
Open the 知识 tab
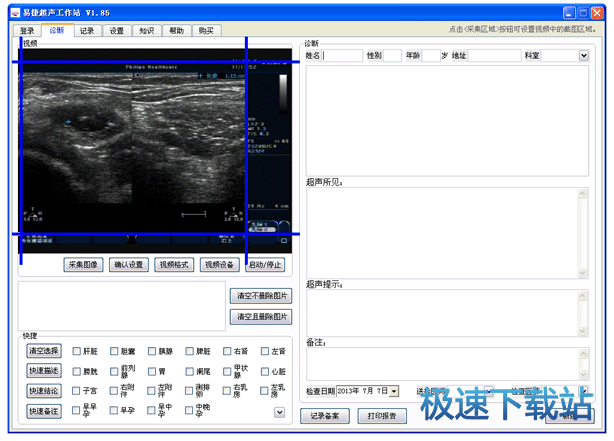coord(146,31)
